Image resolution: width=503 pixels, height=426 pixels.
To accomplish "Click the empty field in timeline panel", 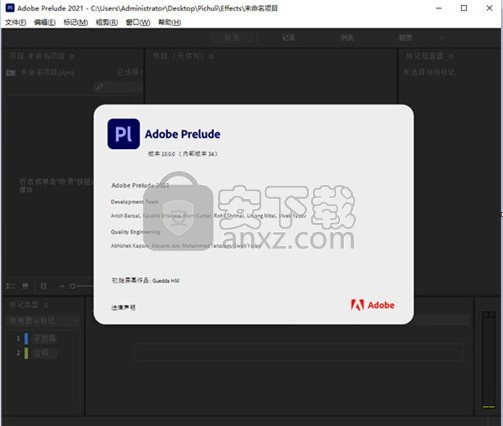I will [298, 352].
